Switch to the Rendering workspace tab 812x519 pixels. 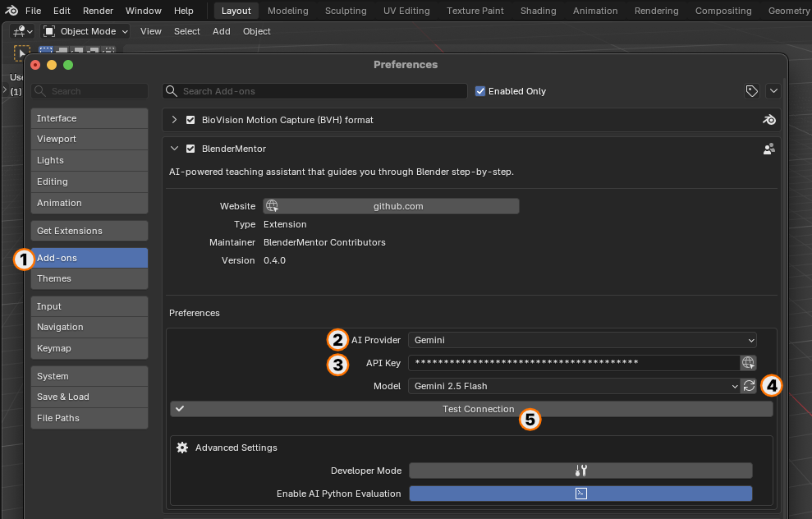pos(656,11)
